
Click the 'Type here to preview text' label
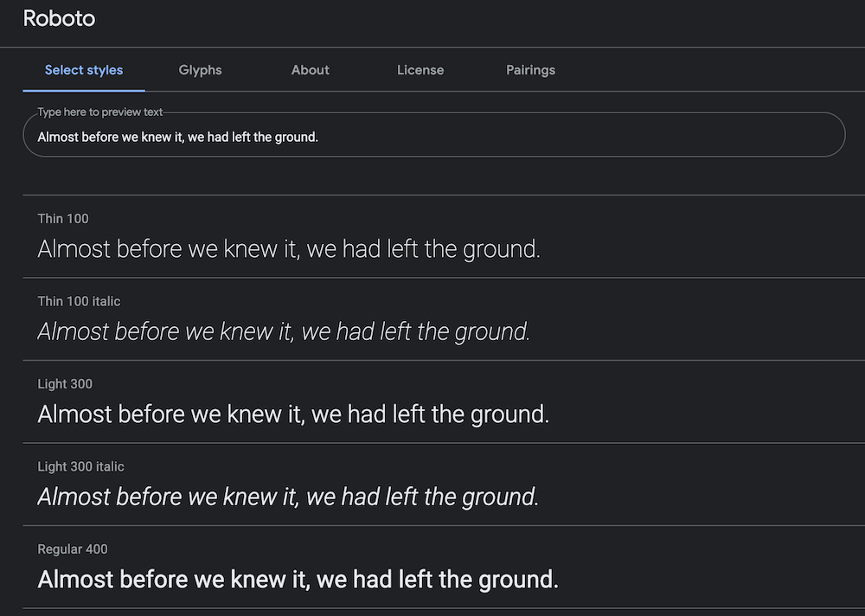[x=99, y=112]
